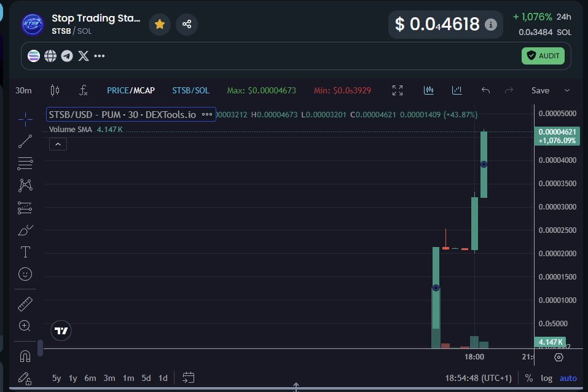Click the TradingView logo
Image resolution: width=588 pixels, height=392 pixels.
pos(61,331)
